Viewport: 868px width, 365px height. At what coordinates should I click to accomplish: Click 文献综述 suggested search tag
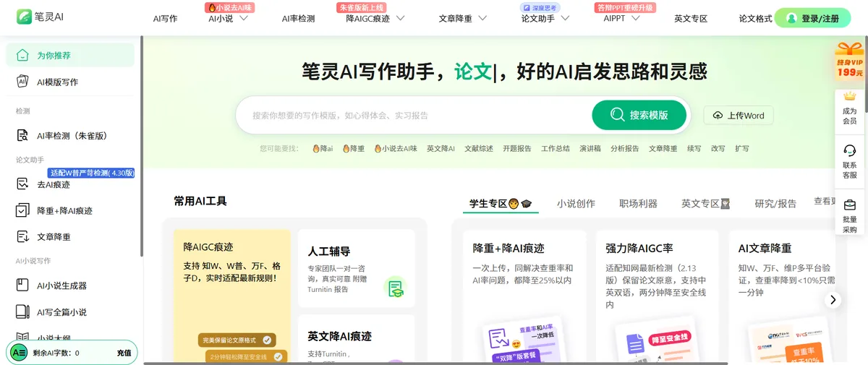pyautogui.click(x=479, y=148)
